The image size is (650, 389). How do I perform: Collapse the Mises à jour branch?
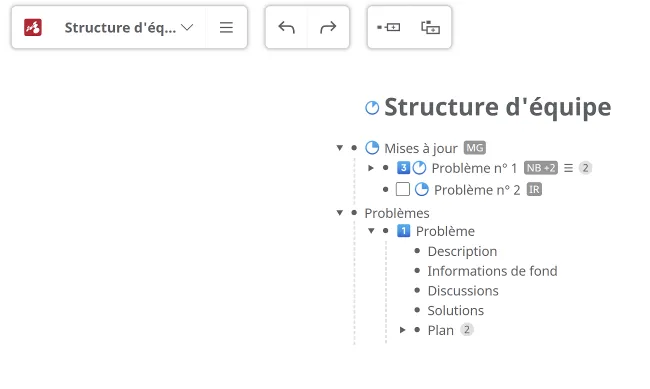point(340,148)
